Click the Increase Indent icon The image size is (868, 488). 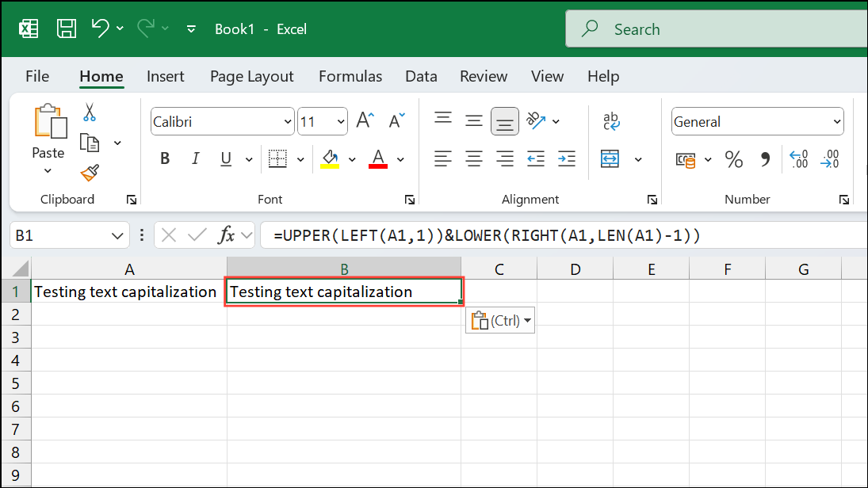coord(567,158)
